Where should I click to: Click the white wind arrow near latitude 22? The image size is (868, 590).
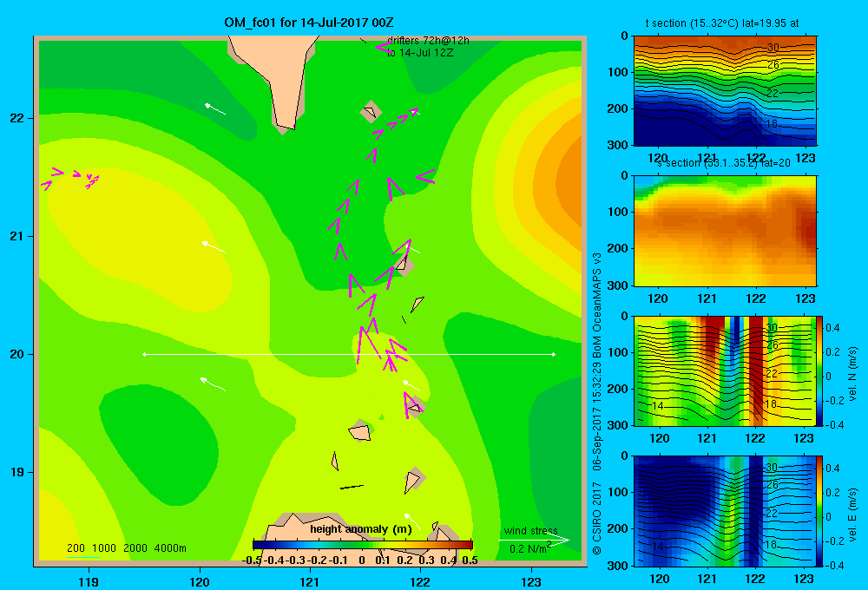pyautogui.click(x=214, y=109)
